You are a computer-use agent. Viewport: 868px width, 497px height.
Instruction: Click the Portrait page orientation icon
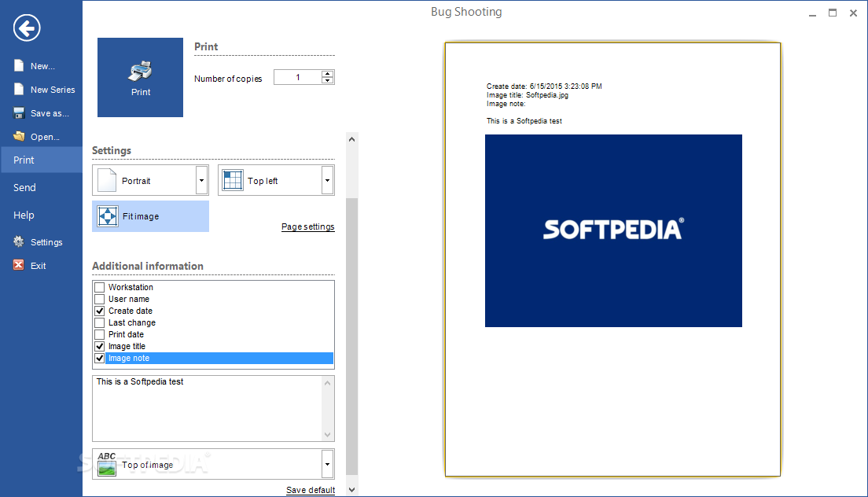[x=107, y=180]
